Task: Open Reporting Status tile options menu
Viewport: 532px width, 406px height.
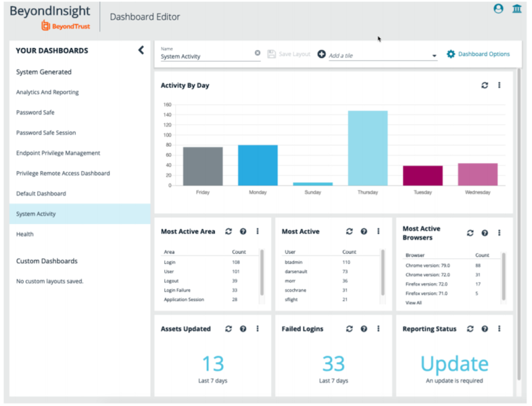Action: [x=500, y=329]
